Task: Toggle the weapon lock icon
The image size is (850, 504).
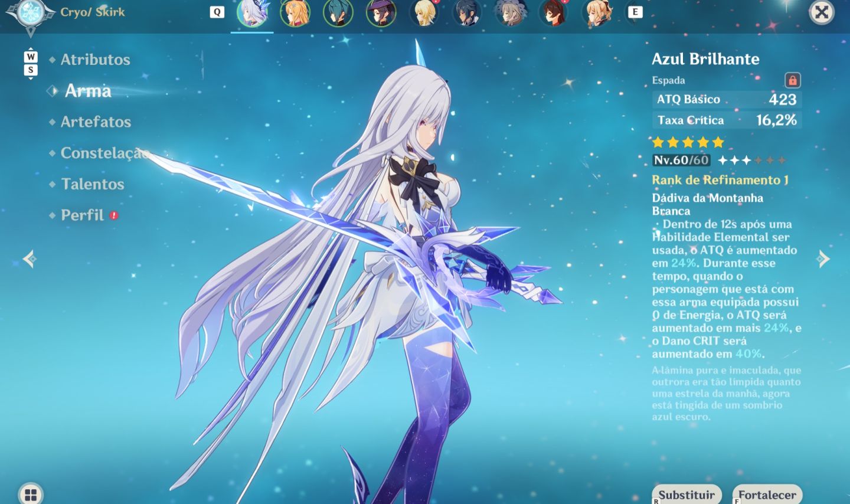Action: [792, 80]
